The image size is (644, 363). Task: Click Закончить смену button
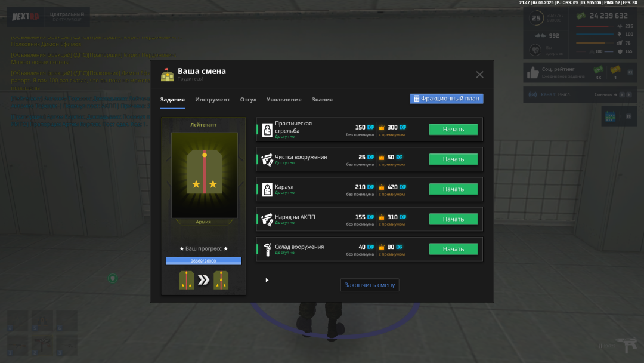pyautogui.click(x=370, y=285)
